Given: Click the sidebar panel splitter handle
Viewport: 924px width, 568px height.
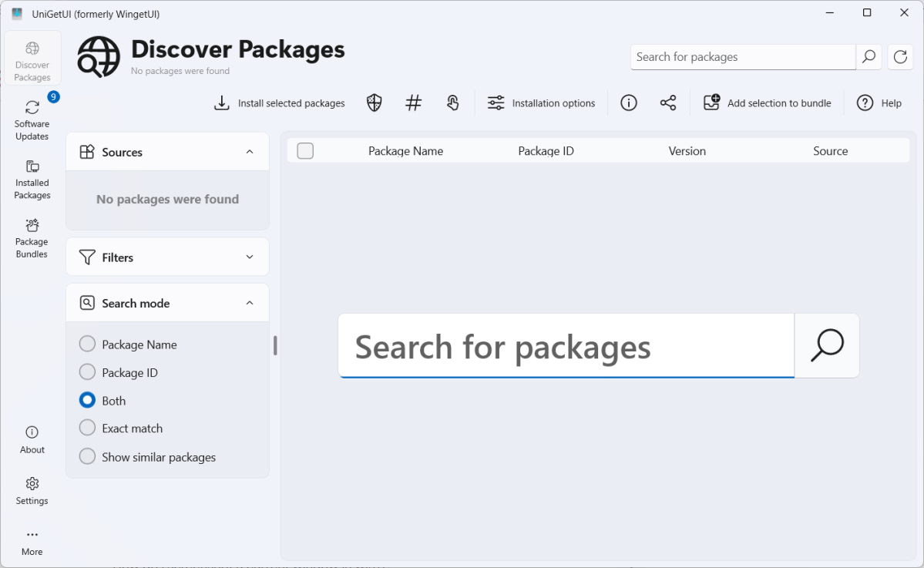Looking at the screenshot, I should [275, 346].
